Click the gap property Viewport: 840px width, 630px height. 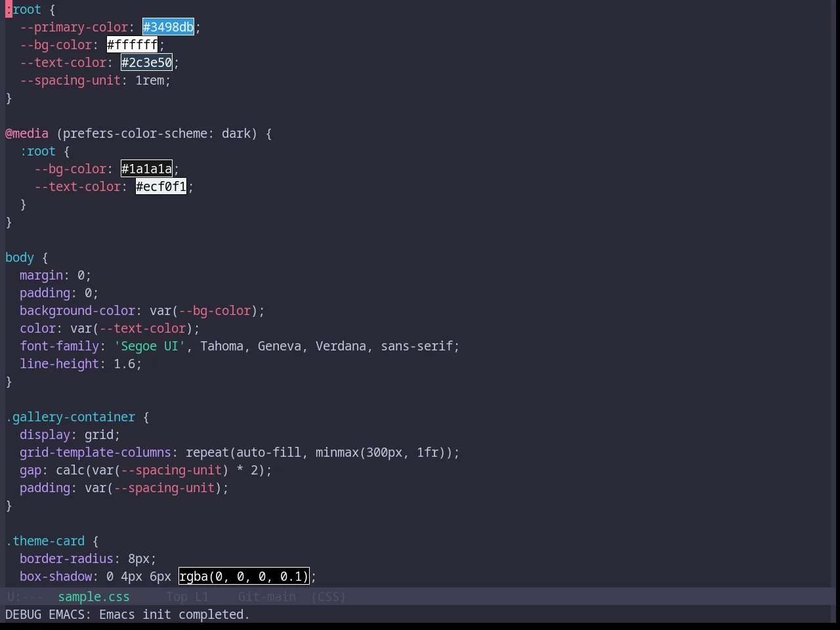tap(30, 470)
